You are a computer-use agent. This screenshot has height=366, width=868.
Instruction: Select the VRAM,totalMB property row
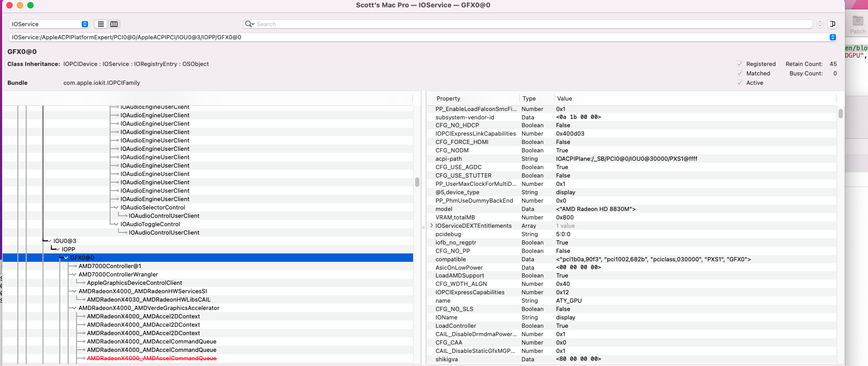(x=632, y=217)
